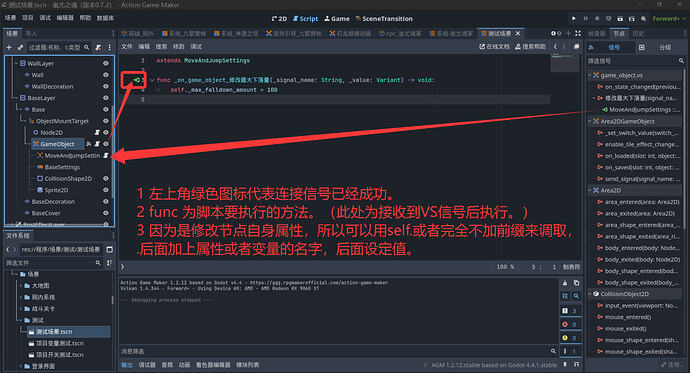Viewport: 690px width, 373px height.
Task: Collapse the CollisionObject2D signal group
Action: point(590,294)
